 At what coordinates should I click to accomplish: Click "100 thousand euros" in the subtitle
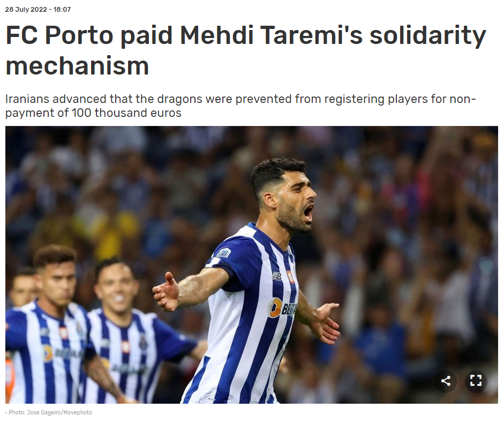coord(126,113)
